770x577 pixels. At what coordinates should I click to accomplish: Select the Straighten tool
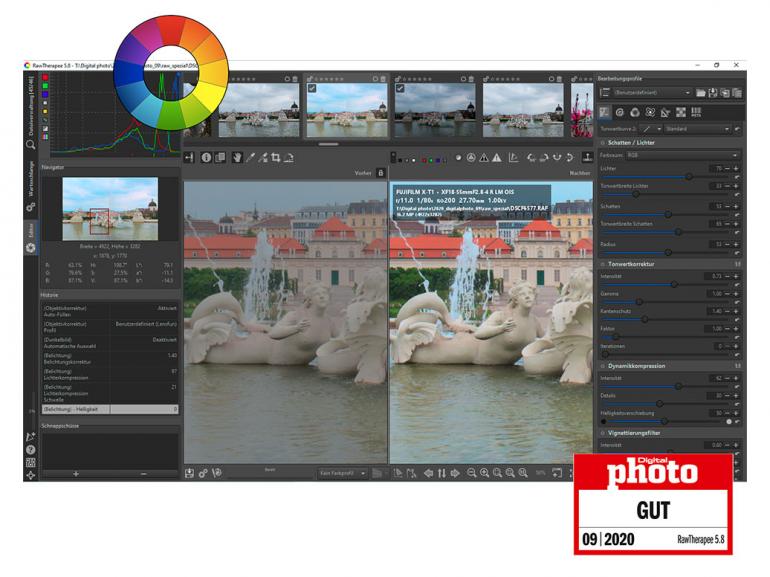tap(289, 157)
